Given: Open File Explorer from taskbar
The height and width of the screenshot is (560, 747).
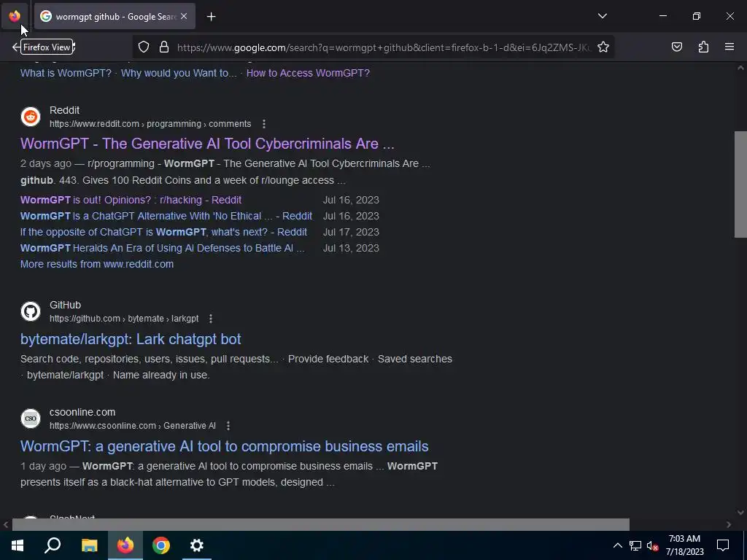Looking at the screenshot, I should click(89, 545).
